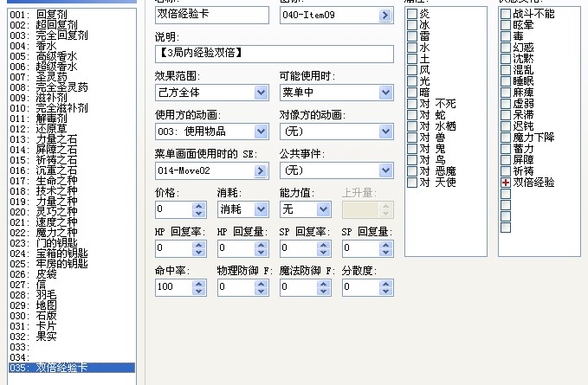
Task: Open SE picker arrow beside 014-Move02
Action: pos(261,170)
